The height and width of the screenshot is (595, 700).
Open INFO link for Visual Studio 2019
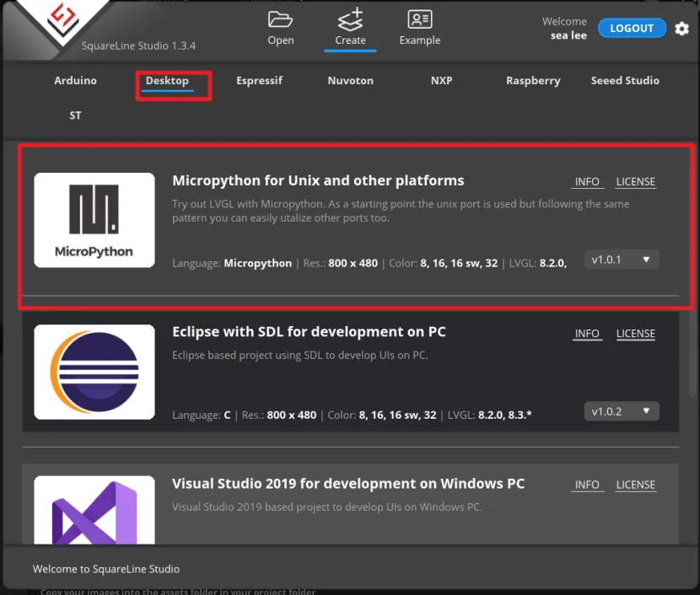coord(587,485)
